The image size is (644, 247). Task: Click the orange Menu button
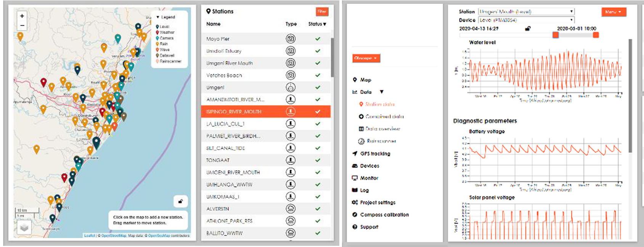point(613,12)
